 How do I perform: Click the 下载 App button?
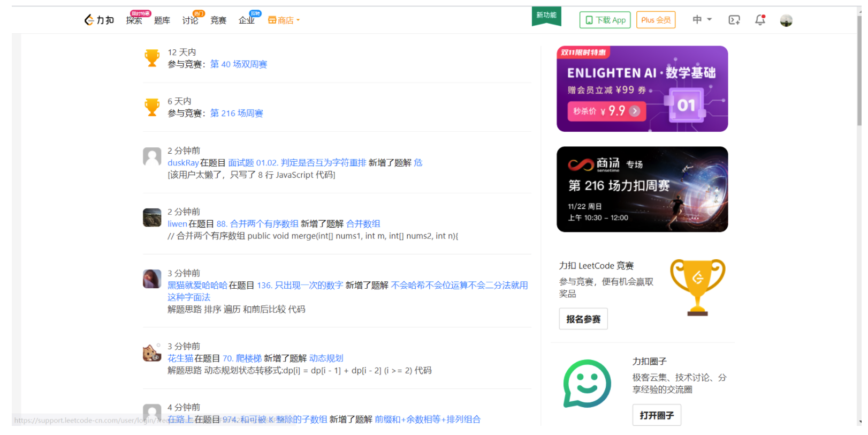605,20
